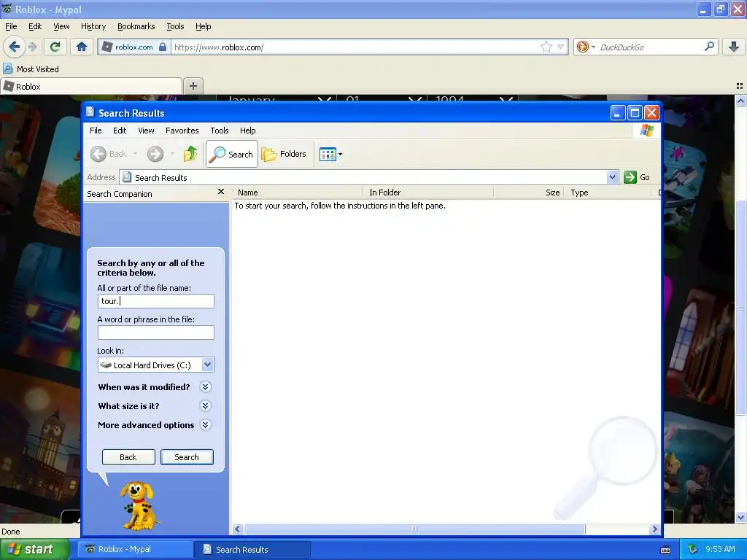Bookmark this page with the star

click(x=546, y=47)
